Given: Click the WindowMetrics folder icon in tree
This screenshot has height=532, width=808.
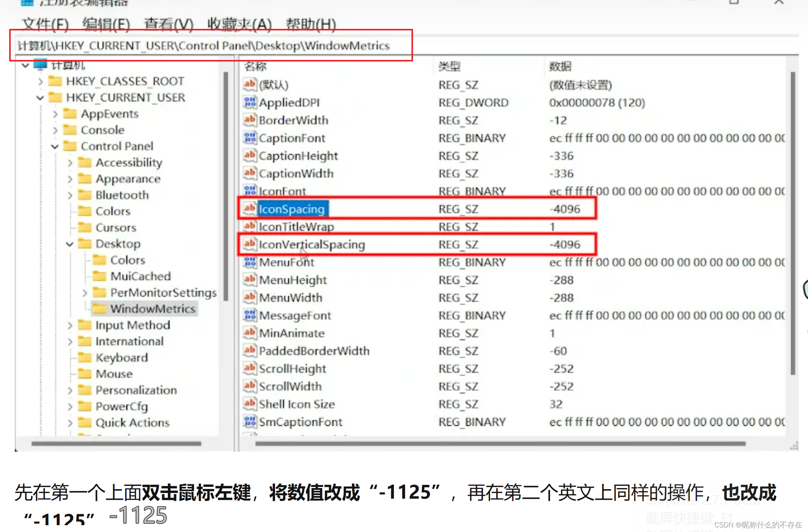Looking at the screenshot, I should [x=100, y=309].
